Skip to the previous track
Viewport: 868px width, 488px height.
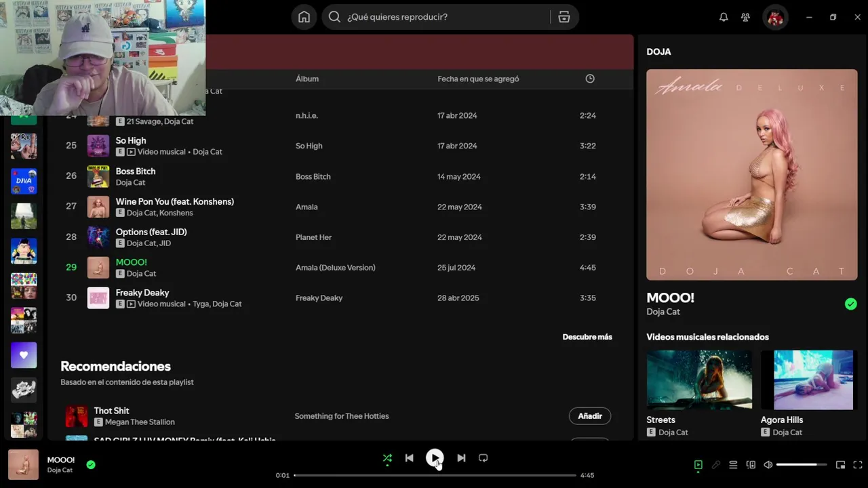click(x=409, y=458)
